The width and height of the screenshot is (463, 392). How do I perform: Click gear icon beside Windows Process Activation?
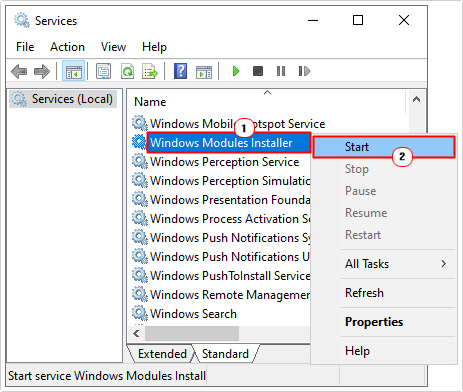[140, 218]
